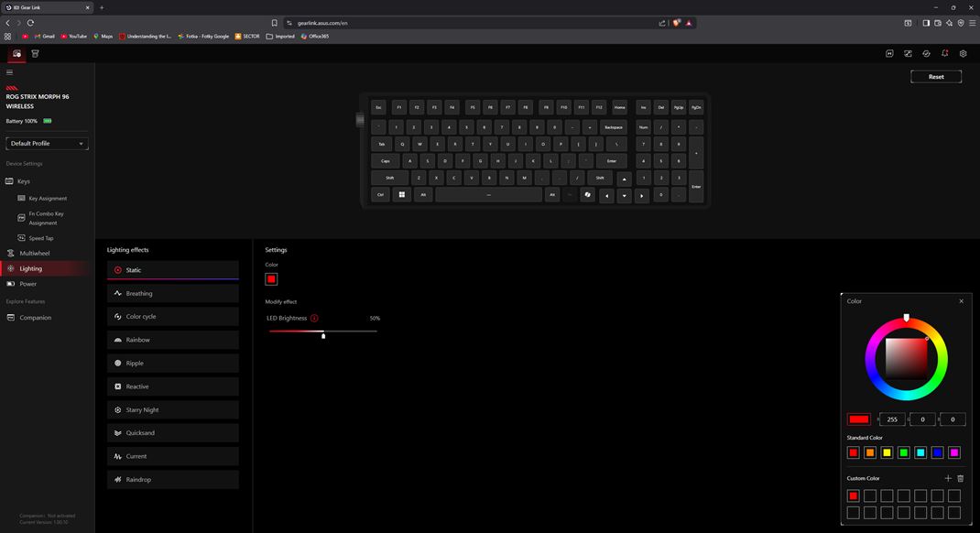Pick the blue standard color
The image size is (980, 533).
937,452
